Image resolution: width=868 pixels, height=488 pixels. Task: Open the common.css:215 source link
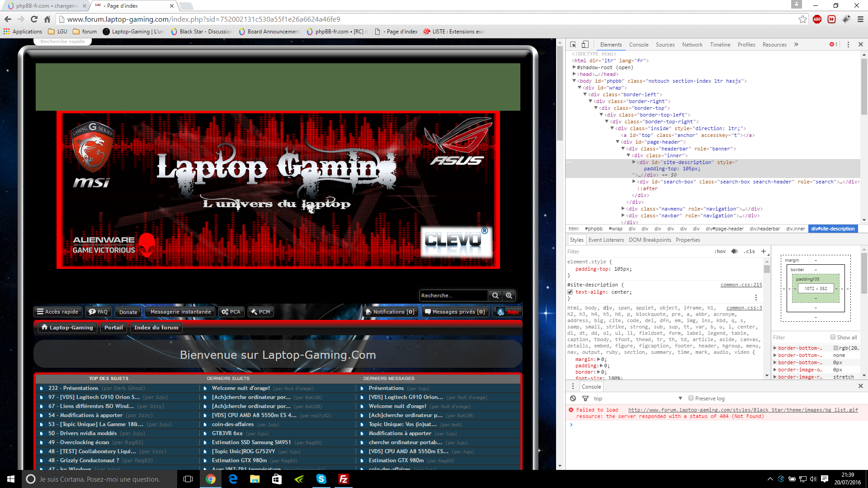coord(741,285)
